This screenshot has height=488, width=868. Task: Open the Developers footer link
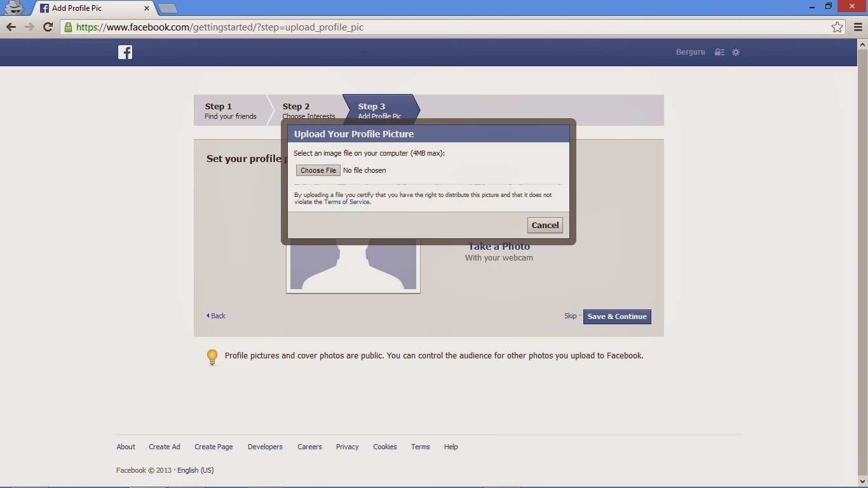coord(265,447)
